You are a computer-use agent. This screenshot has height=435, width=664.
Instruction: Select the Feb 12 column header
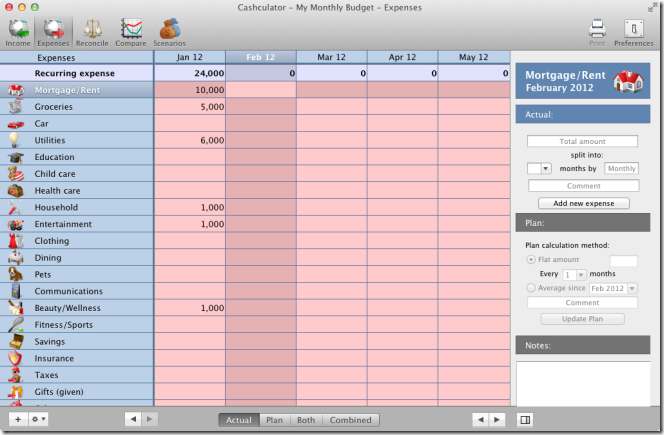(x=261, y=57)
